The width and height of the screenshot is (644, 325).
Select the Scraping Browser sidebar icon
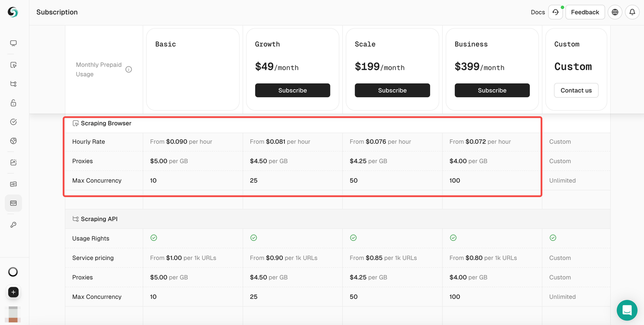pyautogui.click(x=13, y=64)
